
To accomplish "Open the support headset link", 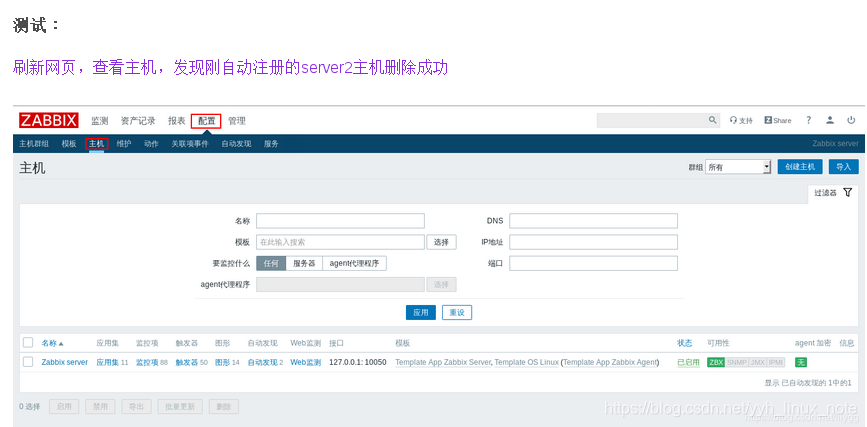I will pos(741,121).
